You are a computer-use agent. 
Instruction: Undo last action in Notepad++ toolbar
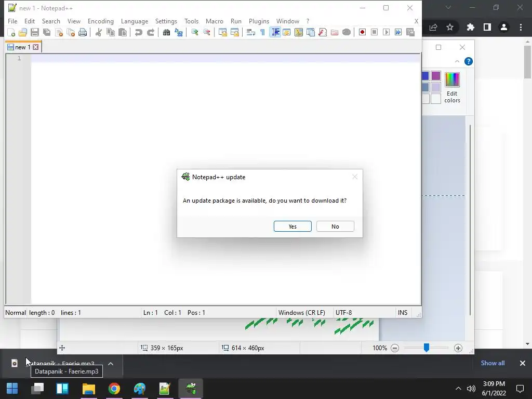pyautogui.click(x=138, y=32)
